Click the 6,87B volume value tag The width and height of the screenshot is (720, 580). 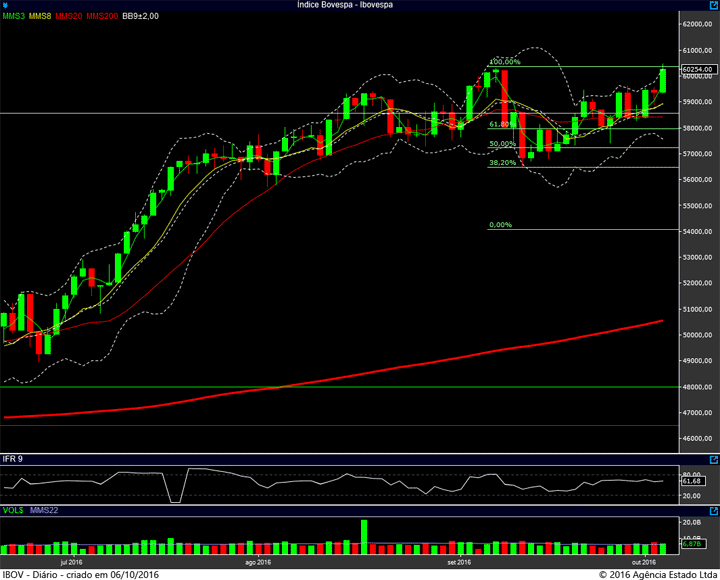click(692, 544)
